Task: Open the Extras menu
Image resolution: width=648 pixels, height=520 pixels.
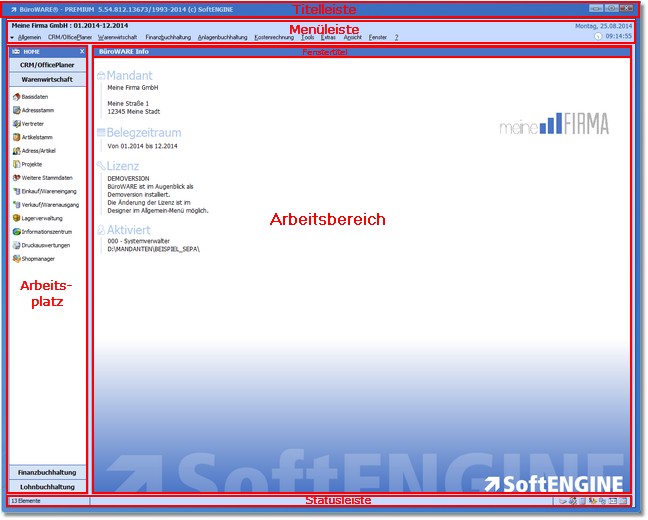Action: pos(329,37)
